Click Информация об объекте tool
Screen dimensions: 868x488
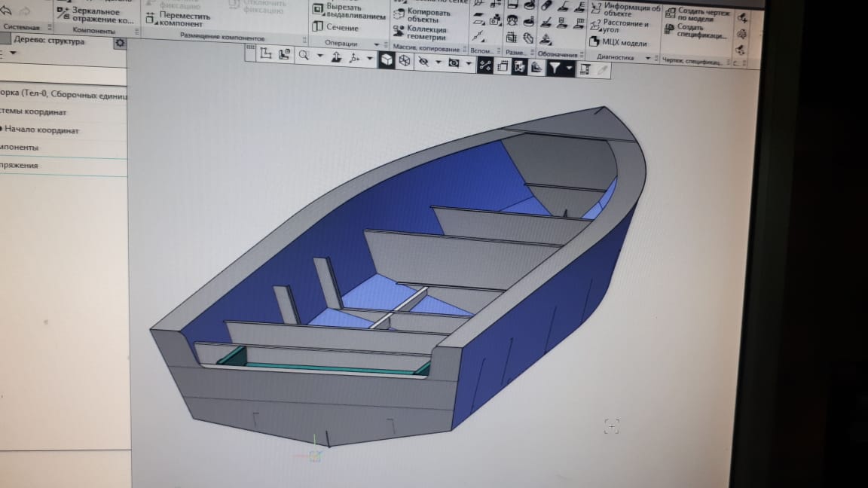pos(625,10)
